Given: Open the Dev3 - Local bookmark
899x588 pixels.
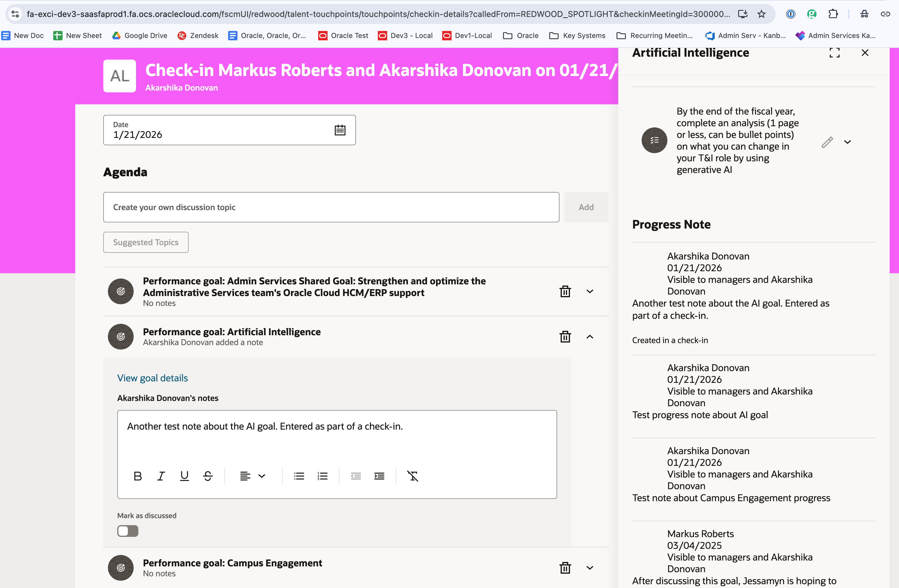Looking at the screenshot, I should click(405, 35).
